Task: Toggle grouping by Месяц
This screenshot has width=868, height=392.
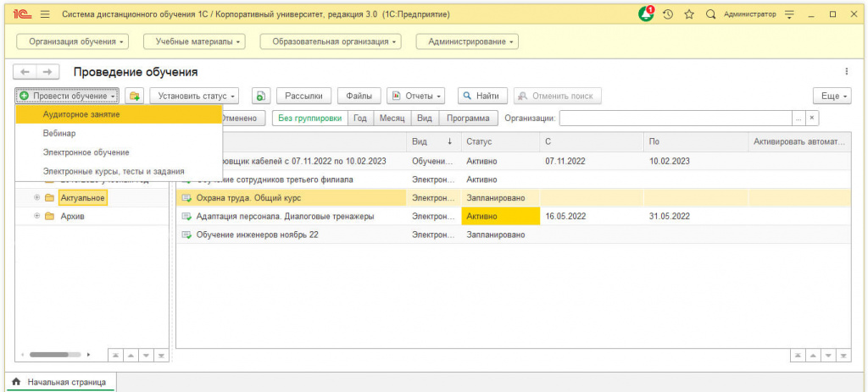Action: (x=392, y=119)
